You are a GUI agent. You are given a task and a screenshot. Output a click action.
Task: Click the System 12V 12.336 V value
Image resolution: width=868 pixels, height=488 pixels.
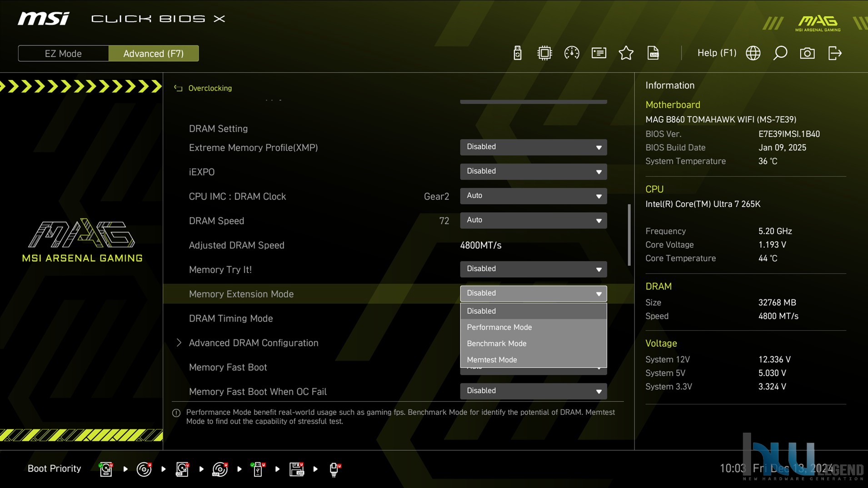(774, 359)
